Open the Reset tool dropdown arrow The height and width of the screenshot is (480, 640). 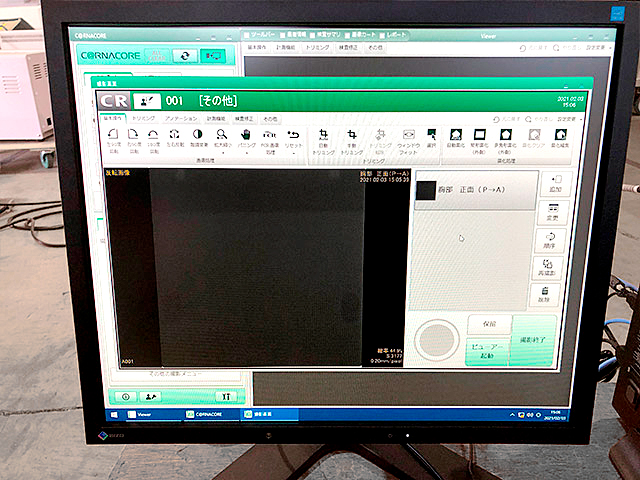tap(294, 153)
